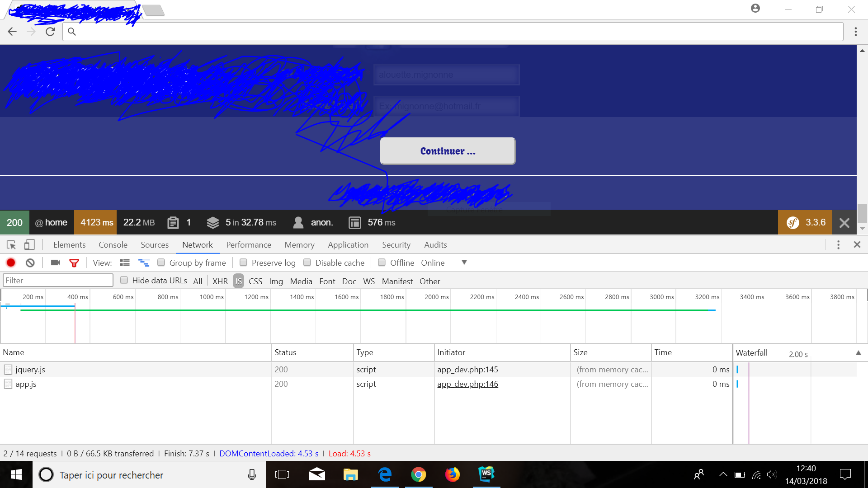The width and height of the screenshot is (868, 488).
Task: Select the app.js request row
Action: (428, 384)
